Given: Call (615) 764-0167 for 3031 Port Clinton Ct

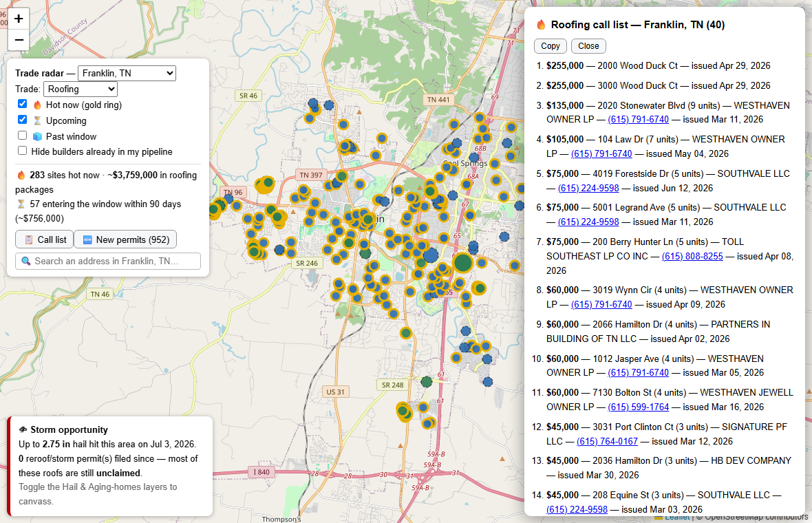Looking at the screenshot, I should pos(607,441).
